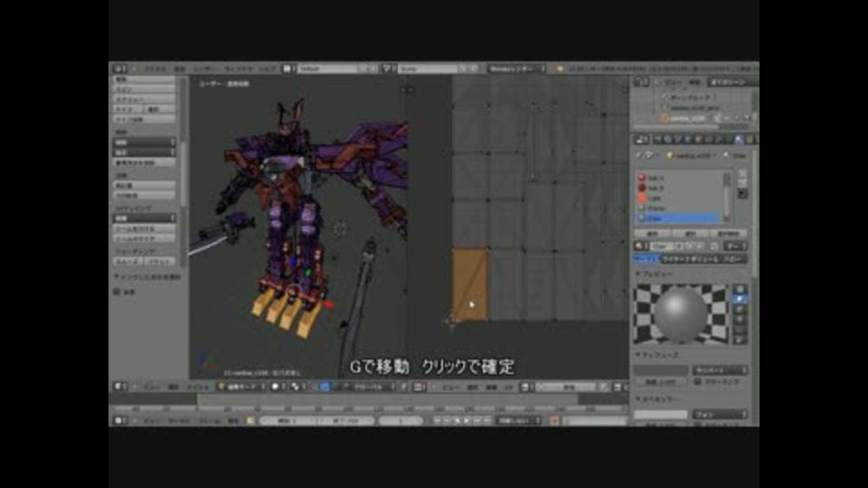Viewport: 868px width, 488px height.
Task: Switch material type to the Halo tab
Action: tap(734, 259)
